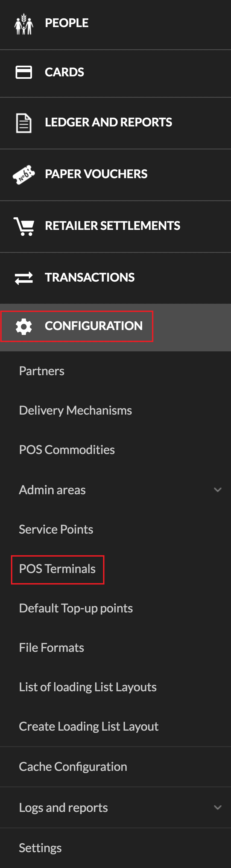231x868 pixels.
Task: Select the People icon in the sidebar
Action: tap(24, 24)
